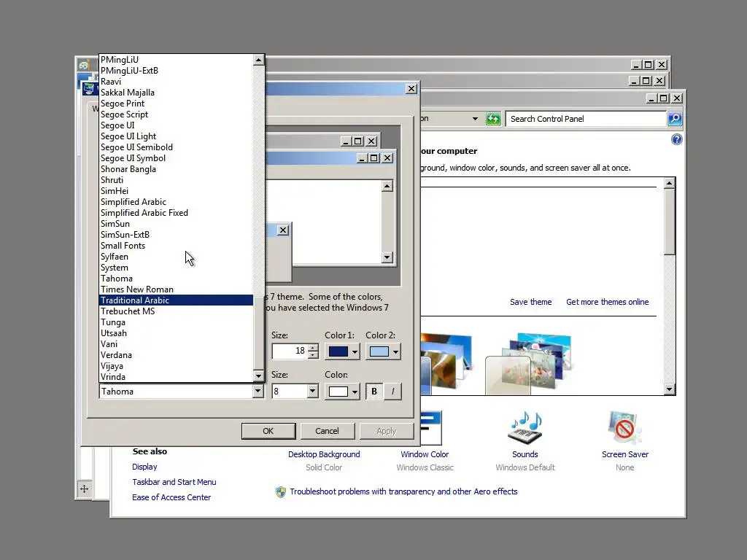This screenshot has height=560, width=747.
Task: Click the Window Color icon
Action: (x=431, y=427)
